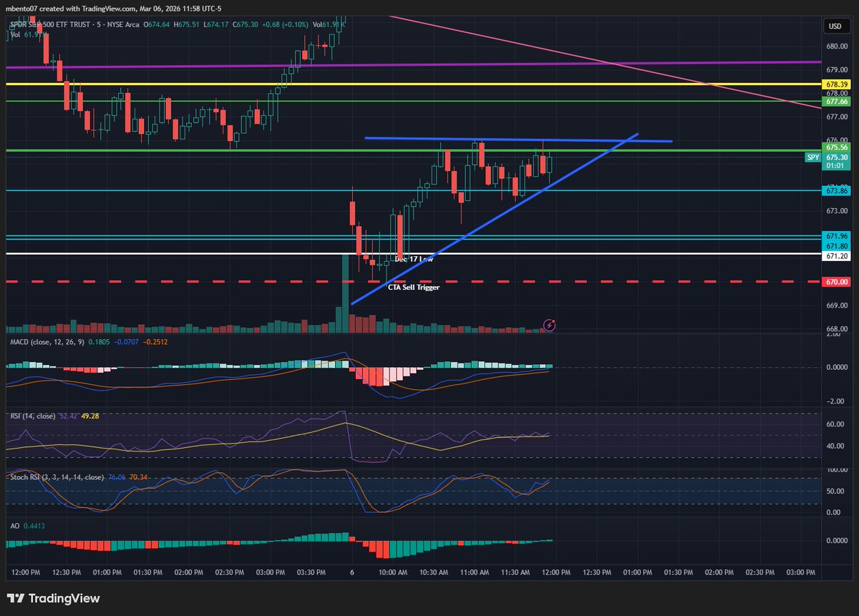Viewport: 859px width, 616px height.
Task: Click the MACD (close, 12, 26, 9) legend
Action: pyautogui.click(x=49, y=342)
